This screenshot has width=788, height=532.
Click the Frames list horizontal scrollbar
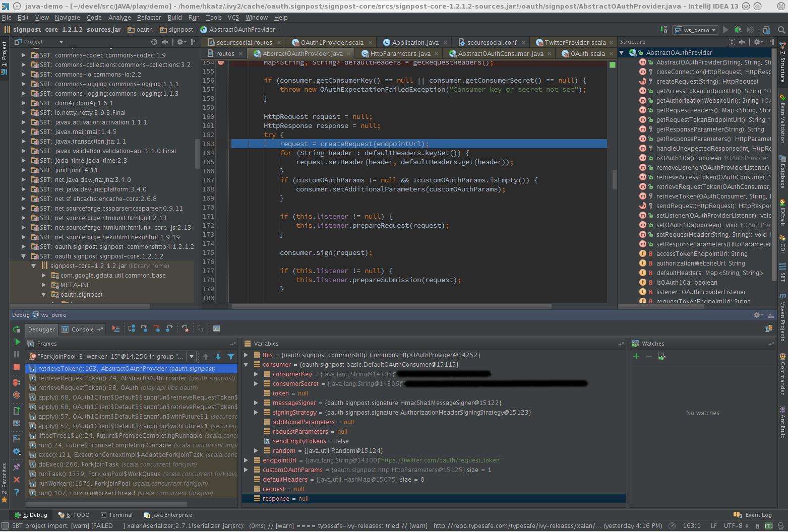tap(106, 504)
